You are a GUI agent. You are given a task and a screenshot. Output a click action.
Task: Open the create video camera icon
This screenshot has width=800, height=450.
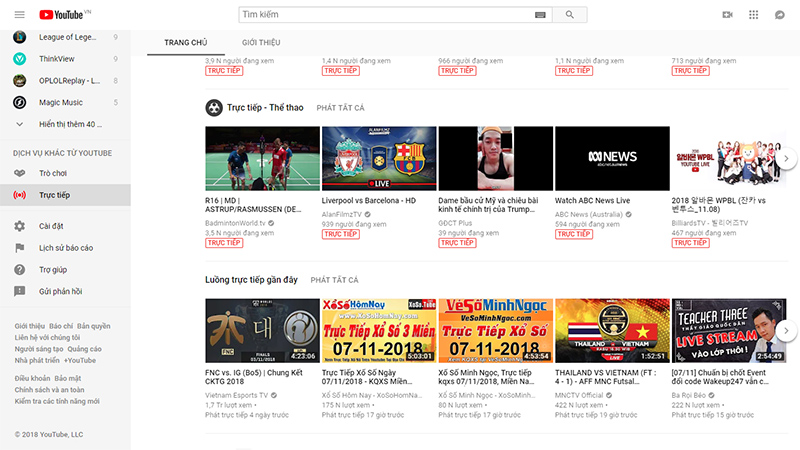coord(728,14)
